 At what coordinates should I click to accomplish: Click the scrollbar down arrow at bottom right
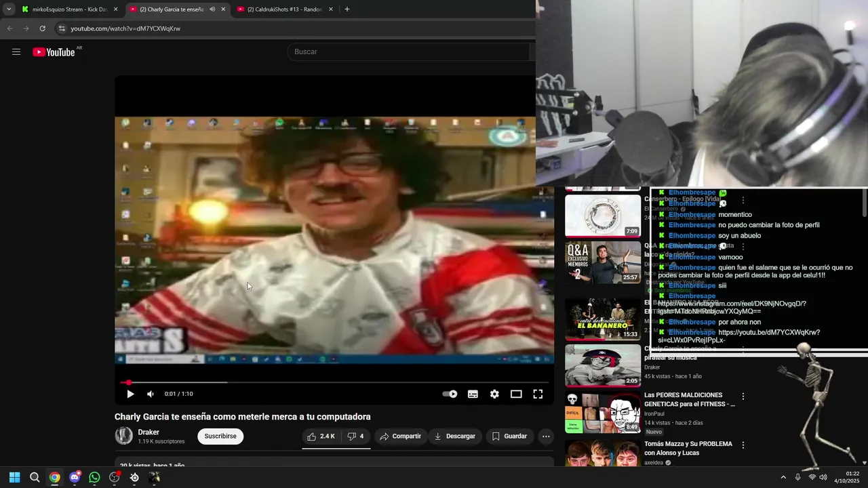[x=864, y=462]
